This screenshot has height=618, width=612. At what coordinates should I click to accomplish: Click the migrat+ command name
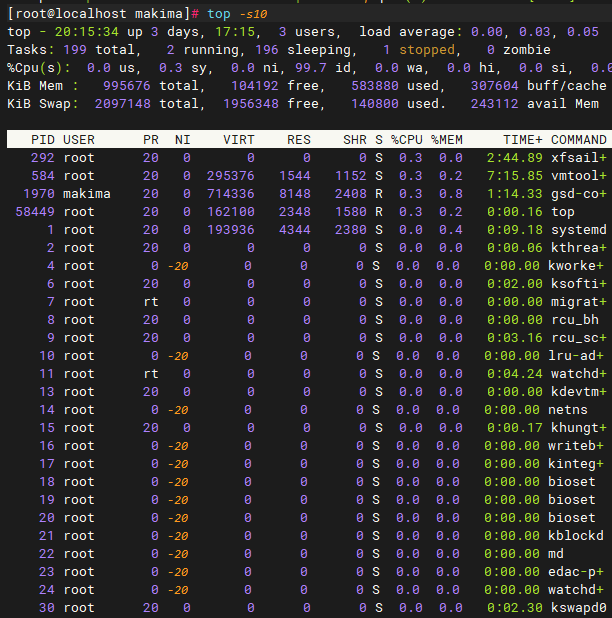(x=579, y=302)
